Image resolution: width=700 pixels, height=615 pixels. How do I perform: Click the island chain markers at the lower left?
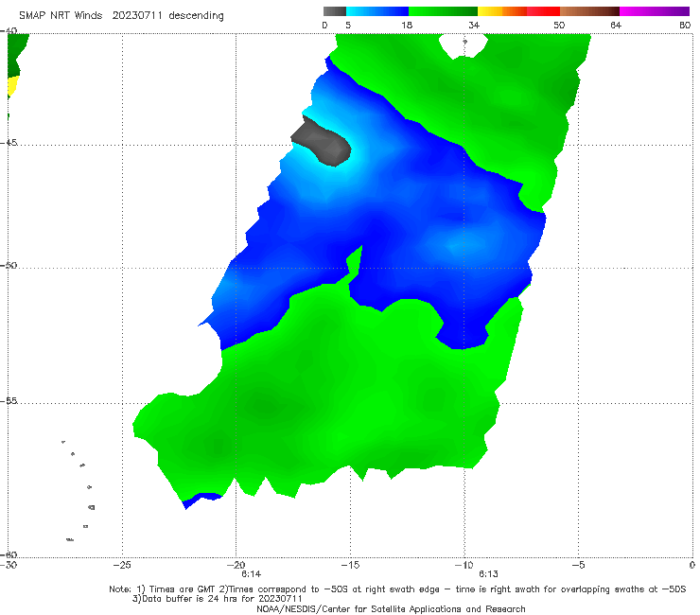(79, 491)
